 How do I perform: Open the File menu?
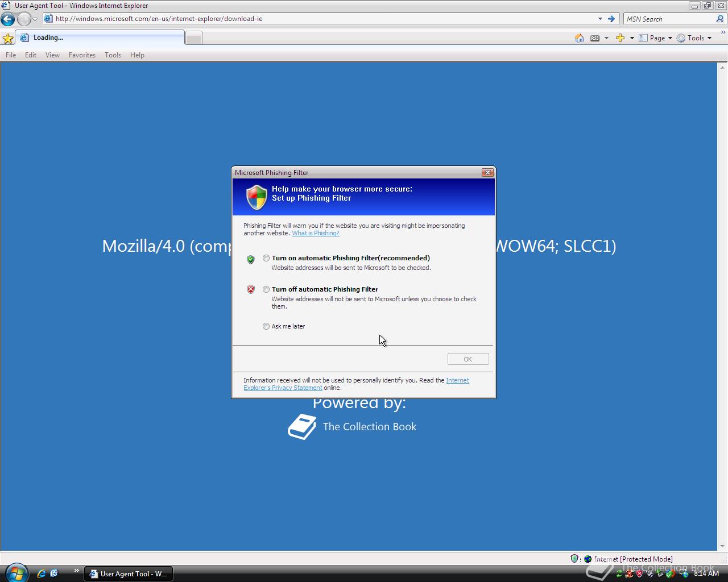click(11, 55)
